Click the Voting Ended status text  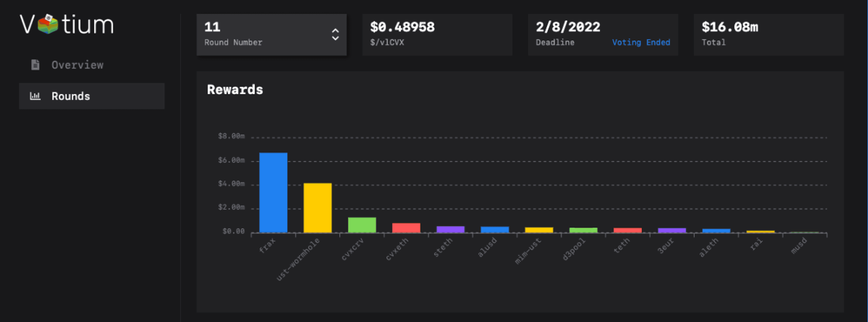coord(641,43)
